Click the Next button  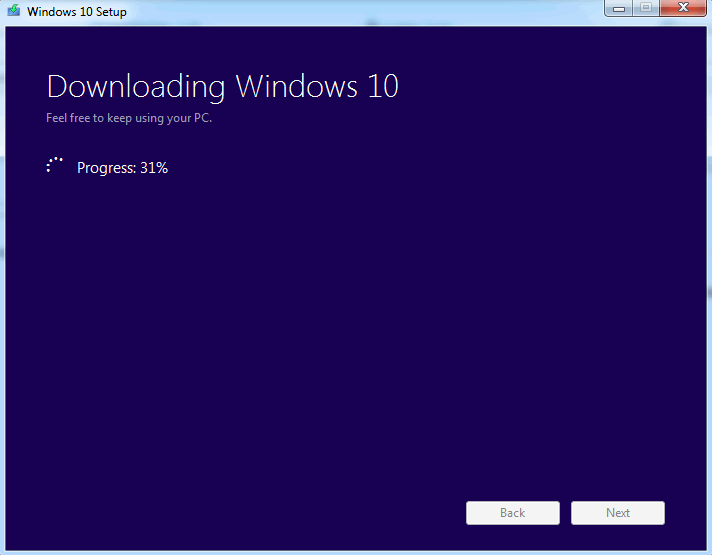coord(618,513)
